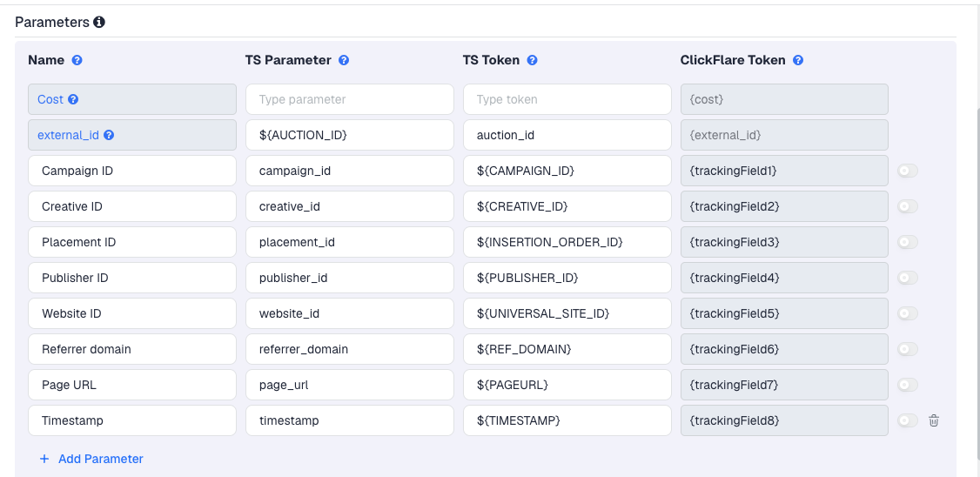Toggle the switch for Publisher ID row

pyautogui.click(x=908, y=278)
